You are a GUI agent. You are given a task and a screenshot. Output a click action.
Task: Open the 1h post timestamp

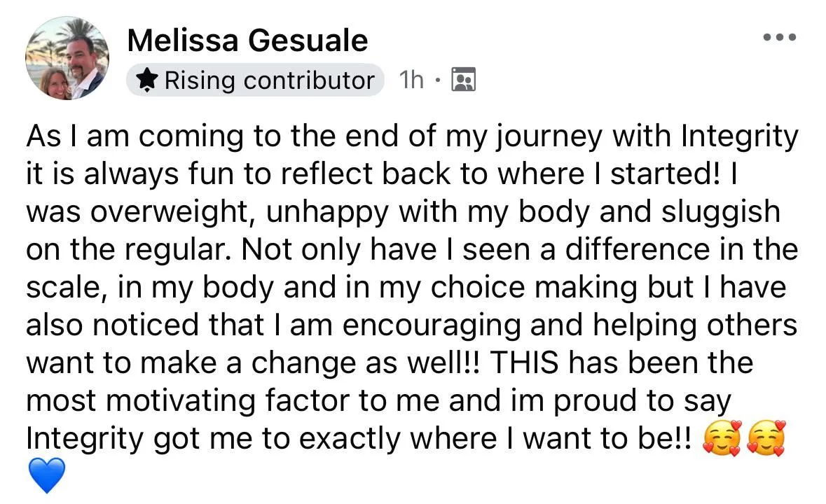point(411,80)
